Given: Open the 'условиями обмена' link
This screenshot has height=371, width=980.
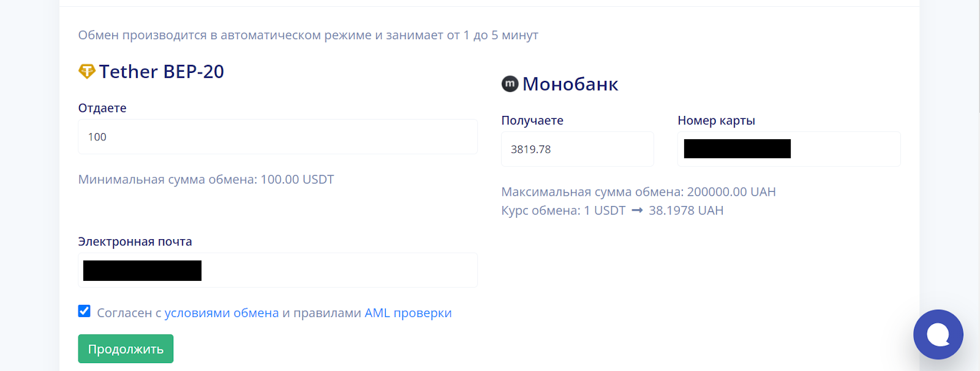Looking at the screenshot, I should [x=222, y=313].
